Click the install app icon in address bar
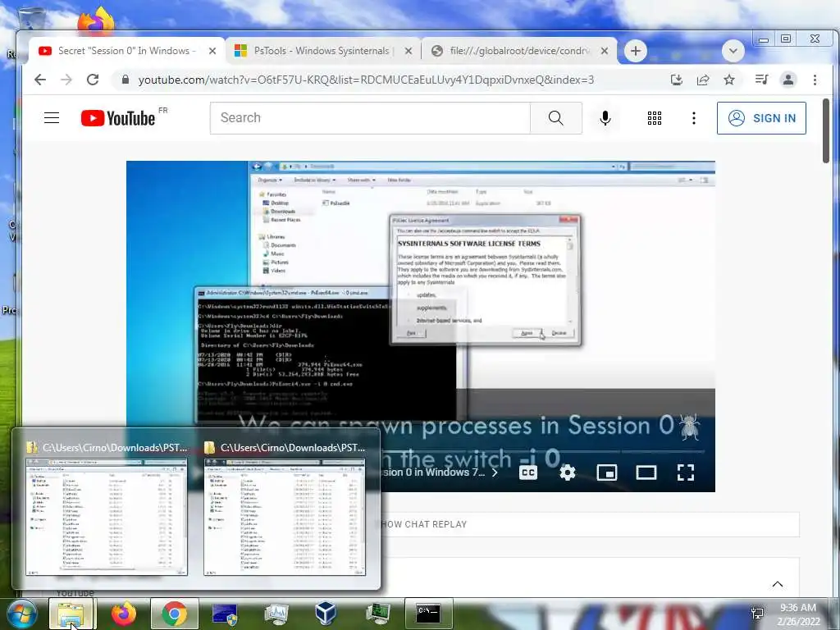The image size is (840, 630). pyautogui.click(x=677, y=80)
